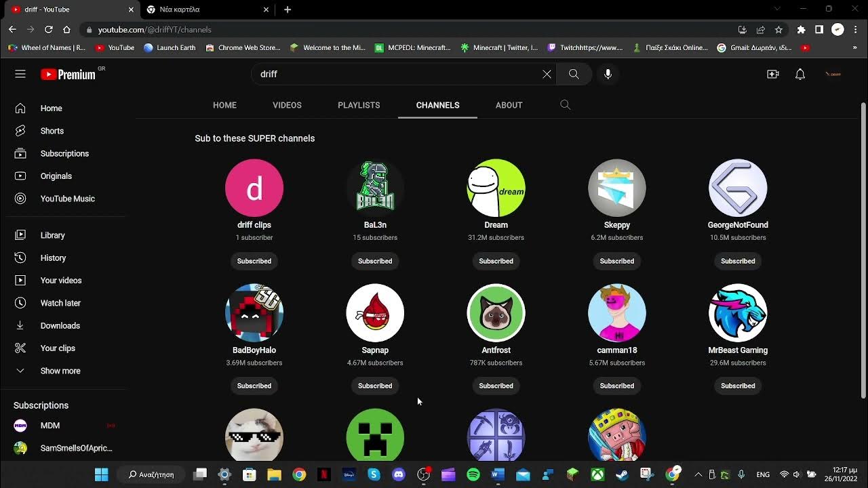Viewport: 868px width, 488px height.
Task: Toggle Subscribed button under driff clips
Action: (254, 261)
